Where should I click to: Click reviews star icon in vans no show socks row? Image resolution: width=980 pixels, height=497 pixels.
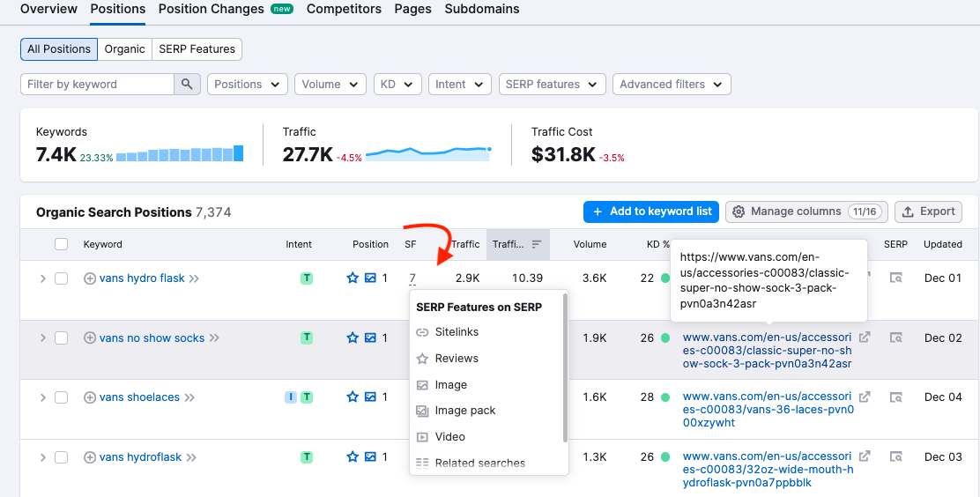pos(353,338)
